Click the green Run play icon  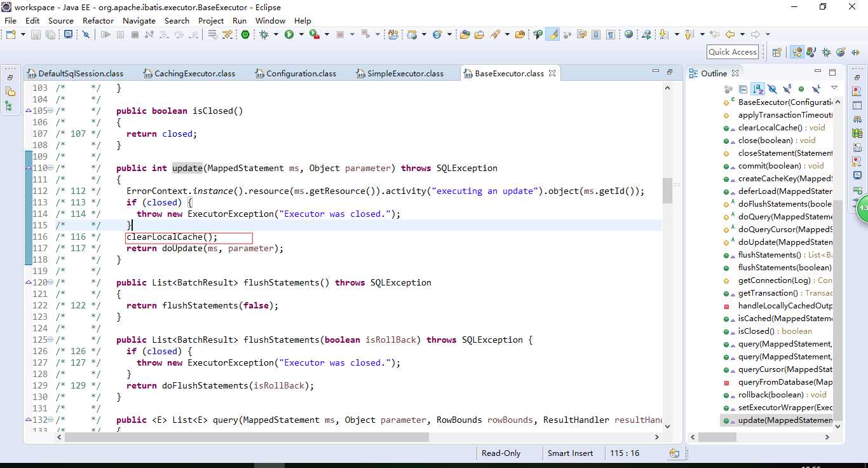(289, 34)
